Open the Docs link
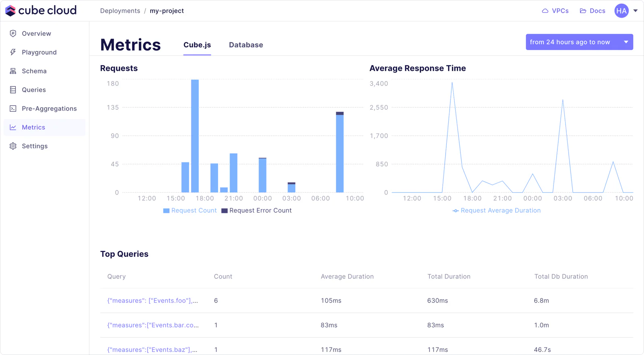Viewport: 644px width, 355px height. 592,11
